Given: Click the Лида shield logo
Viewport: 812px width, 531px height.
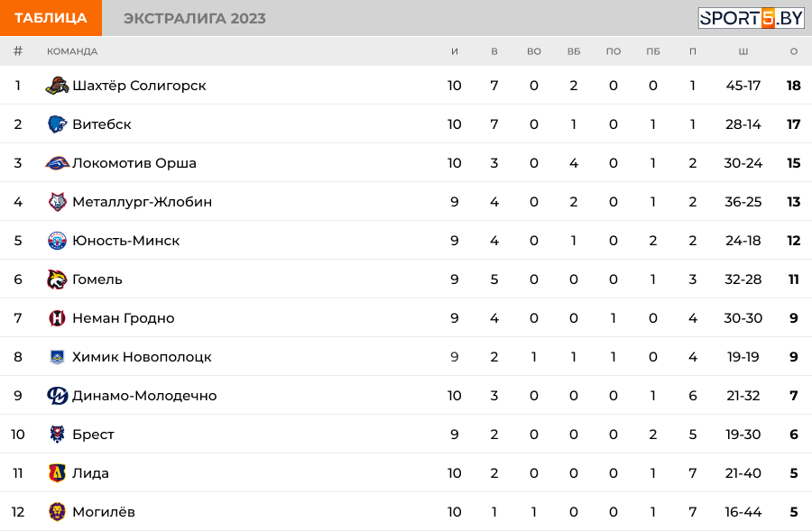Looking at the screenshot, I should coord(57,473).
